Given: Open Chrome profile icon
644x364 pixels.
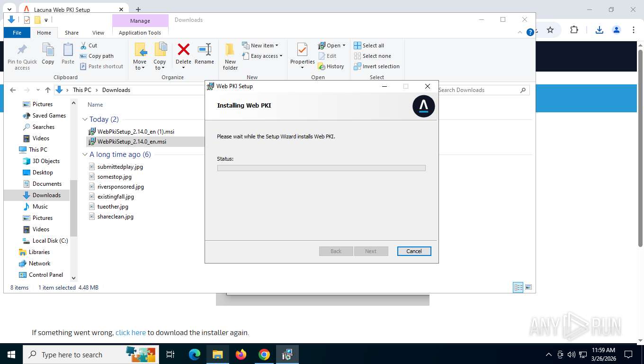Looking at the screenshot, I should [617, 30].
